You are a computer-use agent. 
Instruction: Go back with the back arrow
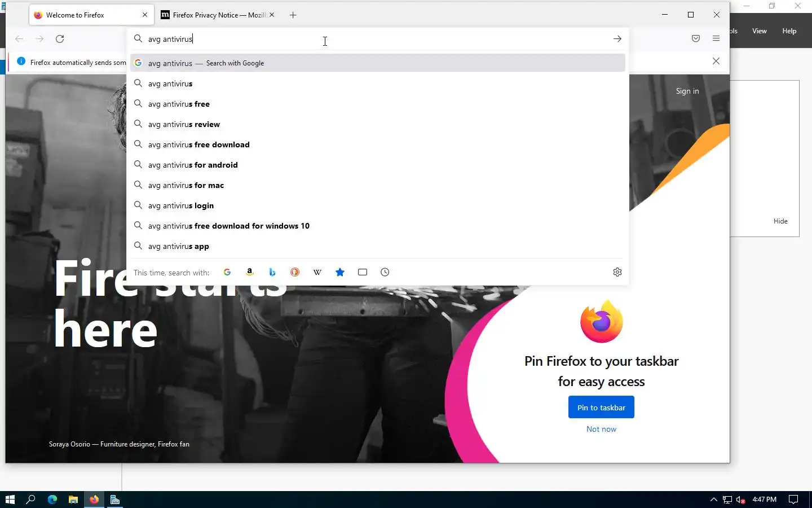[x=19, y=39]
